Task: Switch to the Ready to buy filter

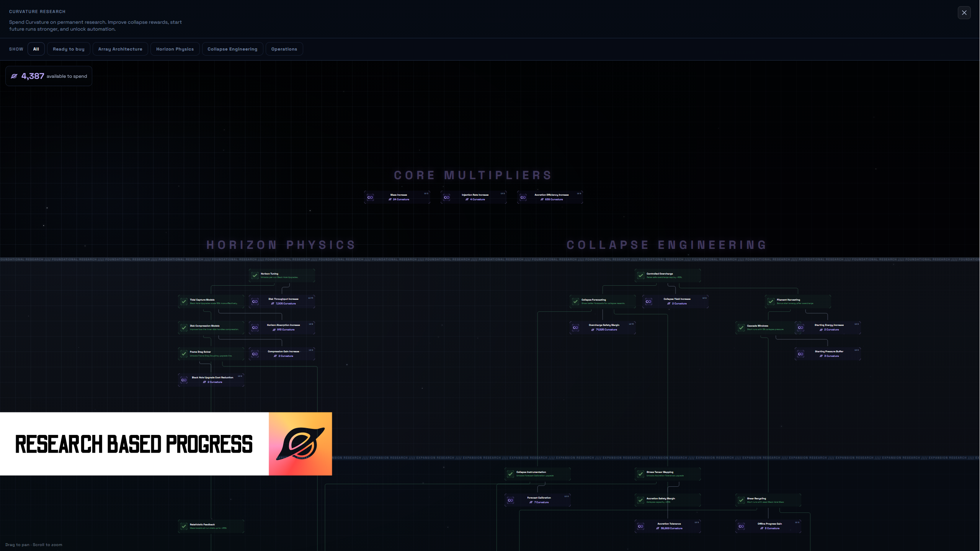Action: click(69, 49)
